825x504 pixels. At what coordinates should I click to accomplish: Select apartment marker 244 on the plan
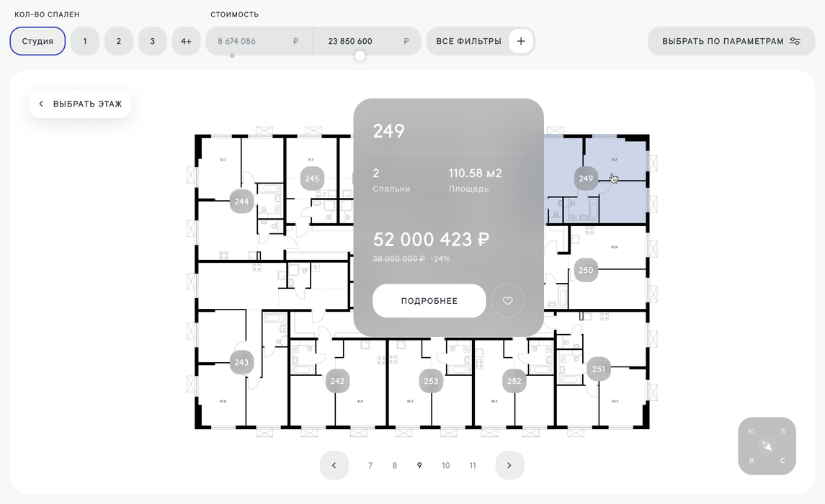click(x=241, y=202)
